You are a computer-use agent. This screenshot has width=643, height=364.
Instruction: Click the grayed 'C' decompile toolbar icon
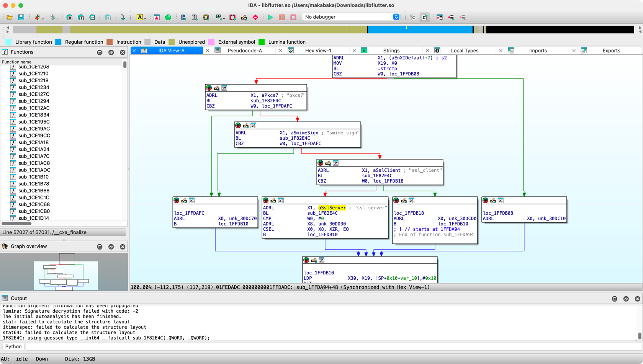[413, 17]
